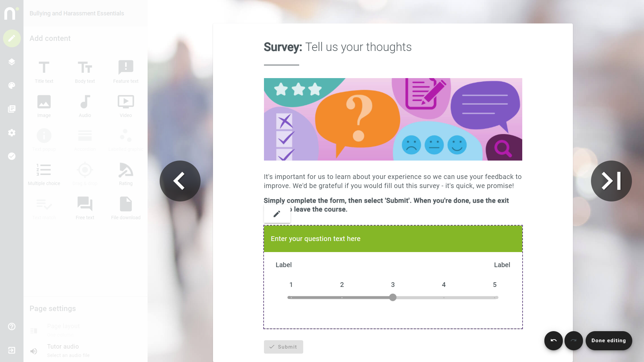Add a Multiple choice question block

(44, 174)
